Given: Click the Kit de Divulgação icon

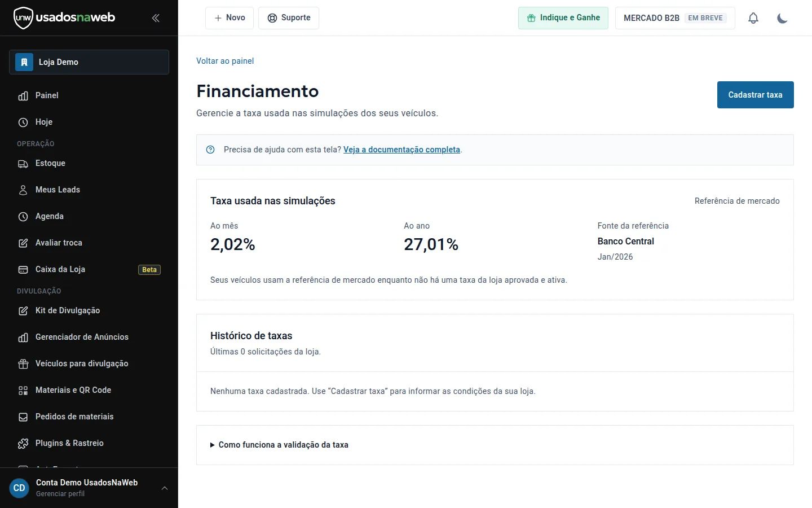Looking at the screenshot, I should pos(23,311).
